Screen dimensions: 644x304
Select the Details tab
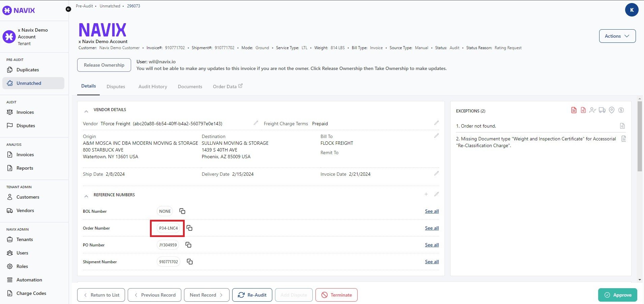89,86
